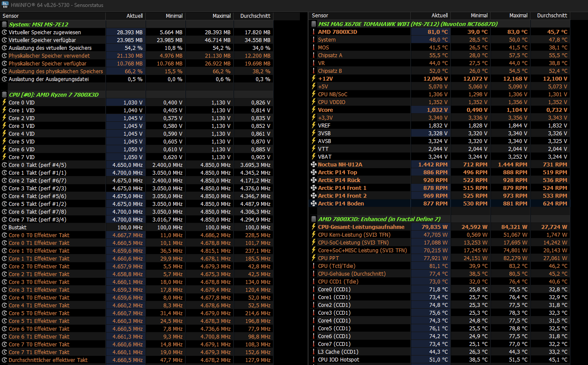Click the fan icon next to Arctic P14 Top

pos(314,173)
